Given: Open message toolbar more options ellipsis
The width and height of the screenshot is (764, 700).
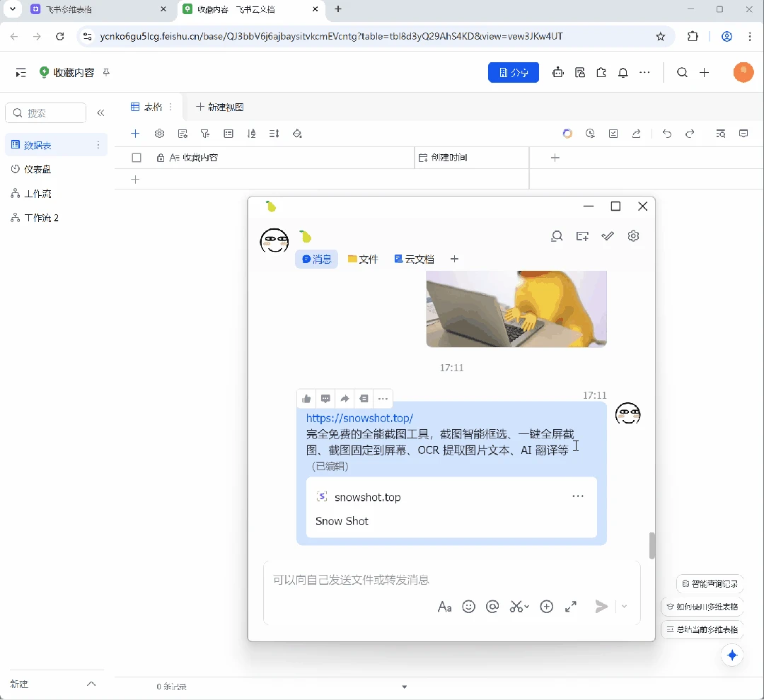Looking at the screenshot, I should 383,399.
